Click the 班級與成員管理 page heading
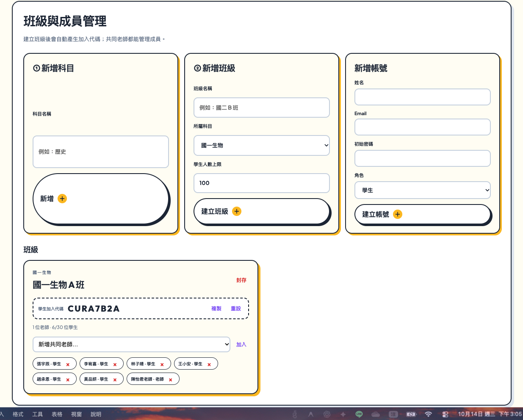Viewport: 523px width, 420px height. (x=65, y=21)
